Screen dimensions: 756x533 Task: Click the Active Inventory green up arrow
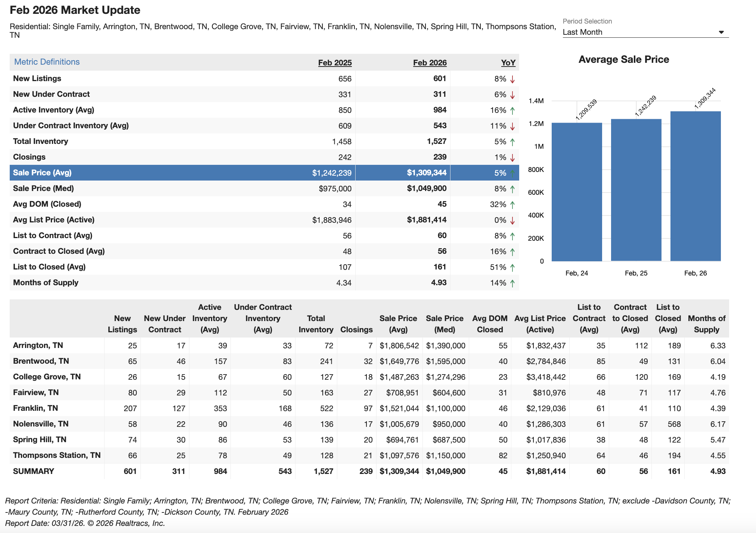click(512, 111)
